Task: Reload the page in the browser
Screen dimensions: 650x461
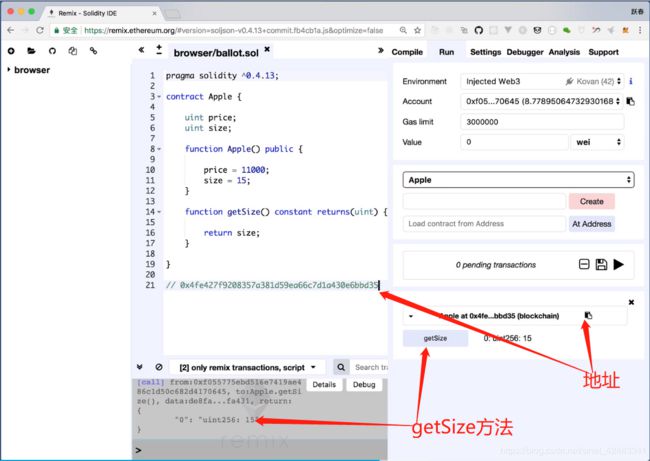Action: click(40, 30)
